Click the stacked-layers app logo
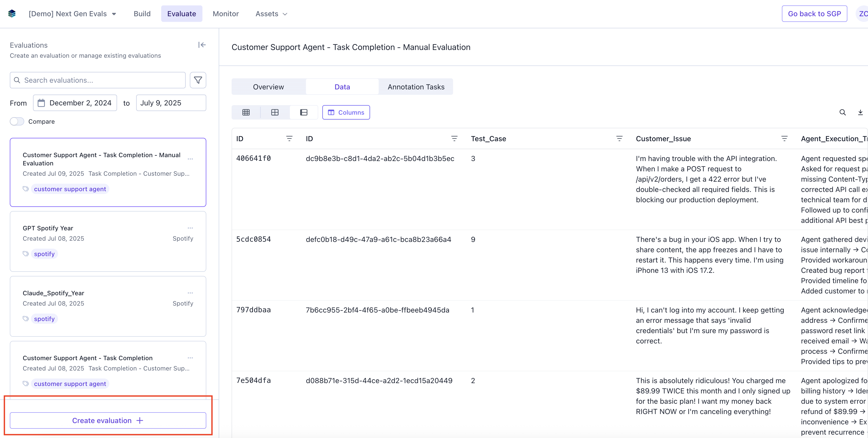Viewport: 868px width, 438px height. click(x=12, y=14)
